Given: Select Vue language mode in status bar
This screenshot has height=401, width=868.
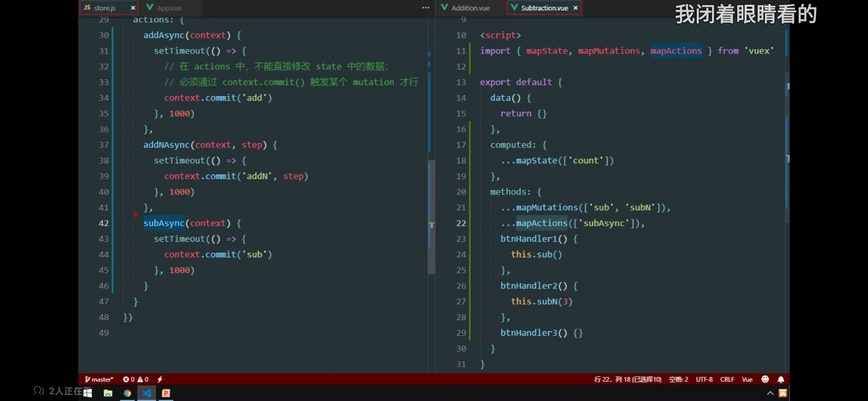Looking at the screenshot, I should click(747, 379).
